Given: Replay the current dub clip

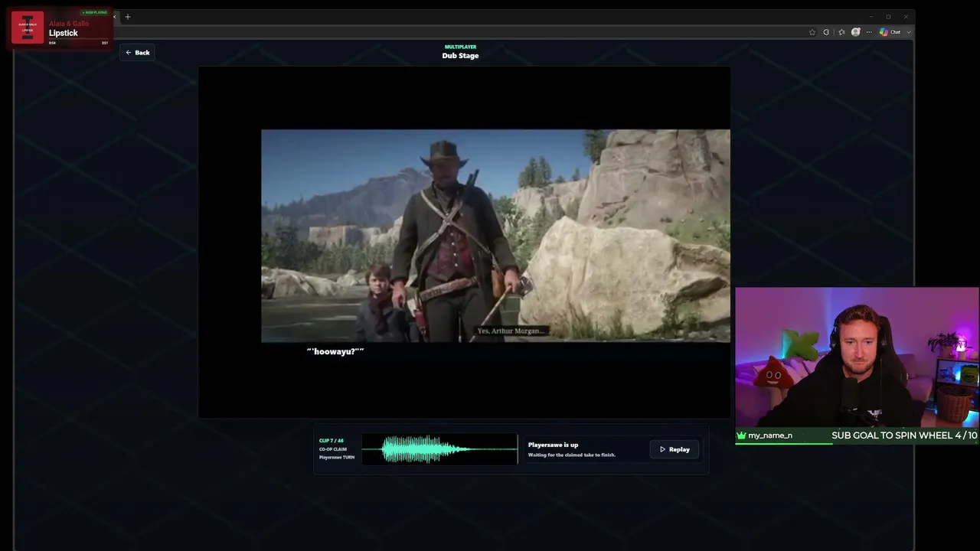Looking at the screenshot, I should pyautogui.click(x=675, y=449).
